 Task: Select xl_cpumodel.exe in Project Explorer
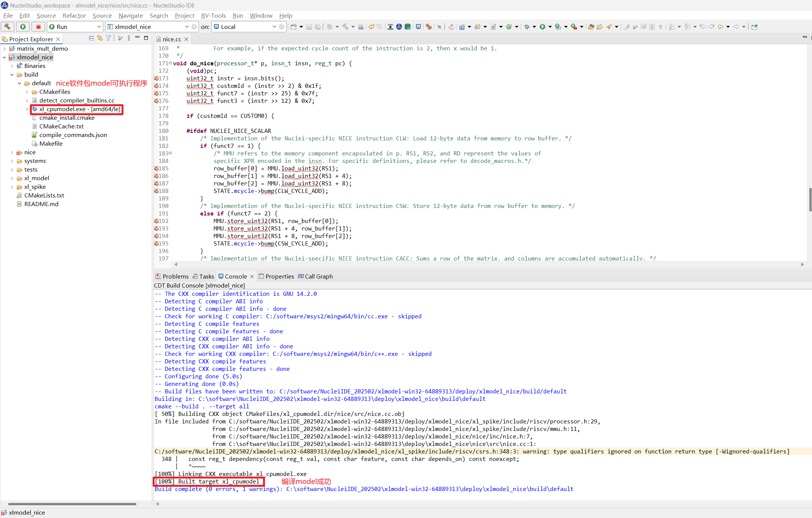point(80,109)
